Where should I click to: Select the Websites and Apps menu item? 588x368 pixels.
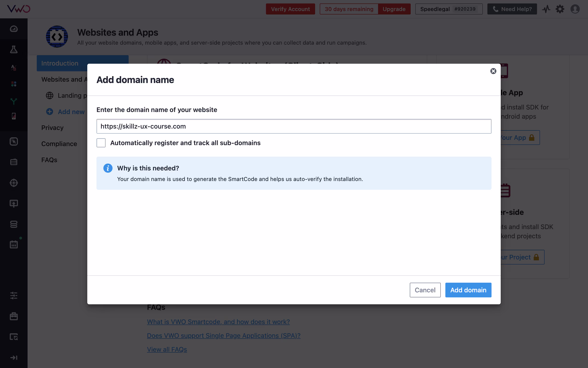64,79
